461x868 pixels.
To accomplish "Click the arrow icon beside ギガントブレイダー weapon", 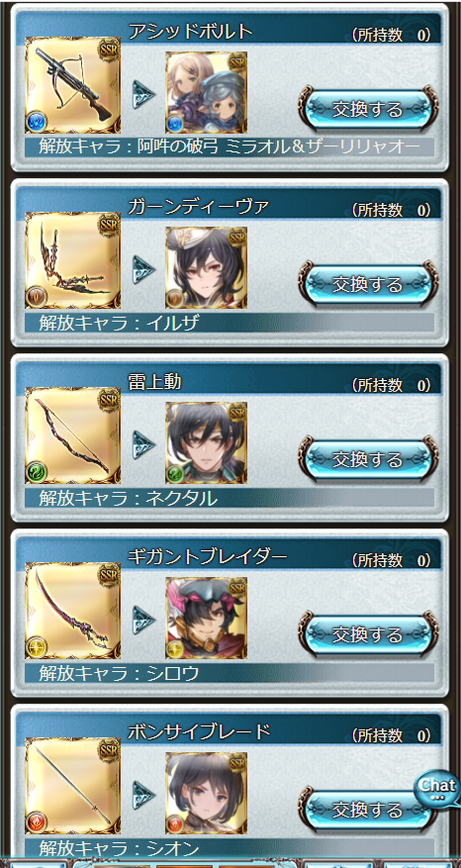I will [x=143, y=620].
